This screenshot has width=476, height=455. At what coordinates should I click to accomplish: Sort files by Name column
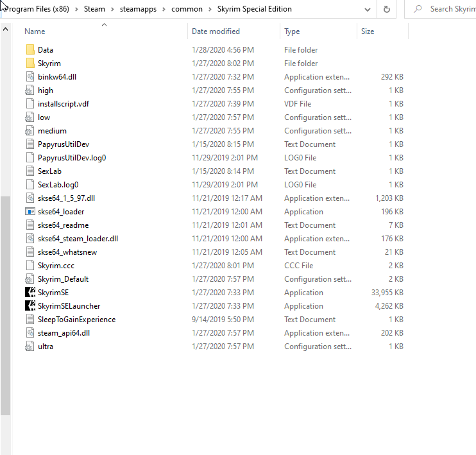[35, 31]
